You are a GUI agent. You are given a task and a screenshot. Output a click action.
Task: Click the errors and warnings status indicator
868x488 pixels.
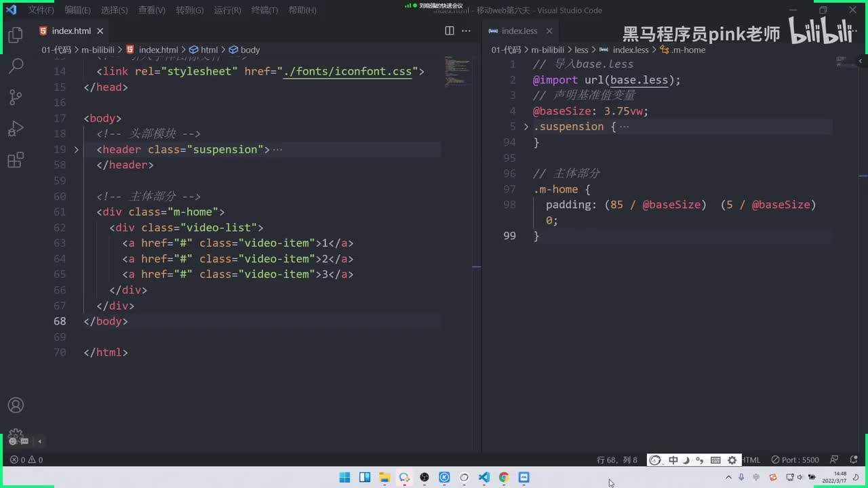click(26, 460)
